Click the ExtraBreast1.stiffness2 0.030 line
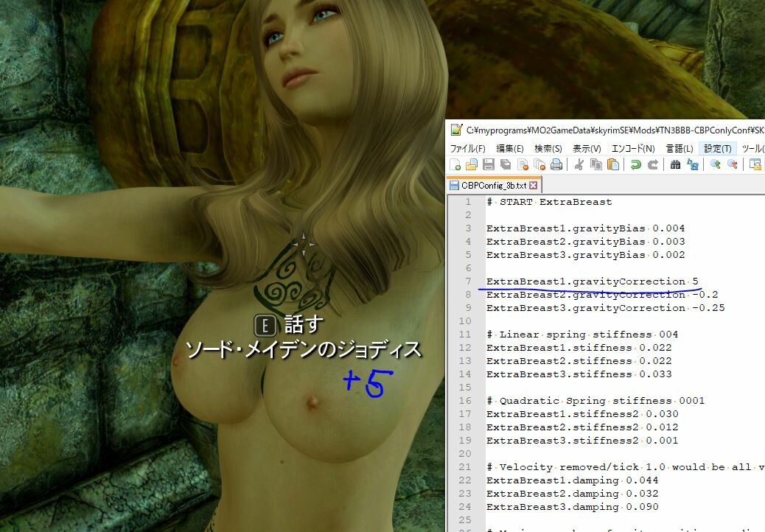Screen dimensions: 765x532 pyautogui.click(x=582, y=414)
